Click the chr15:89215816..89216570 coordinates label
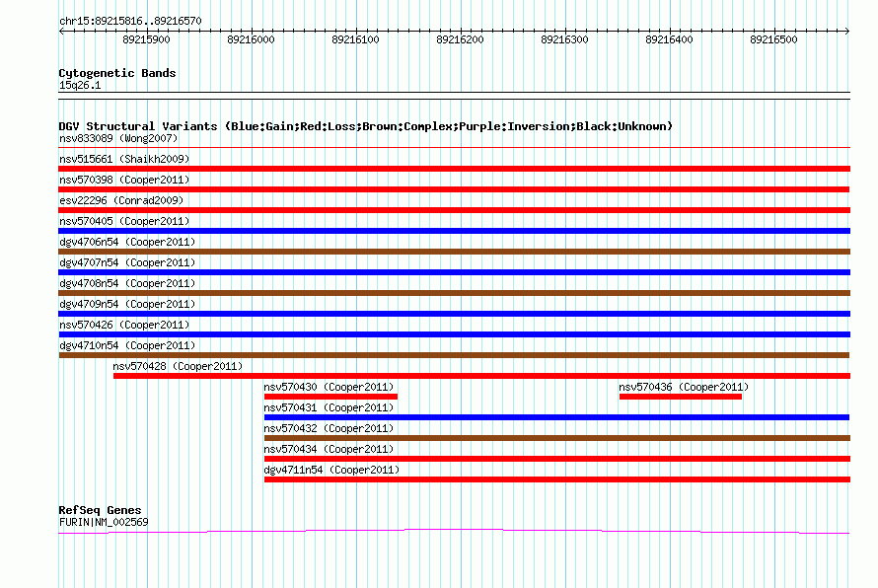 (130, 22)
